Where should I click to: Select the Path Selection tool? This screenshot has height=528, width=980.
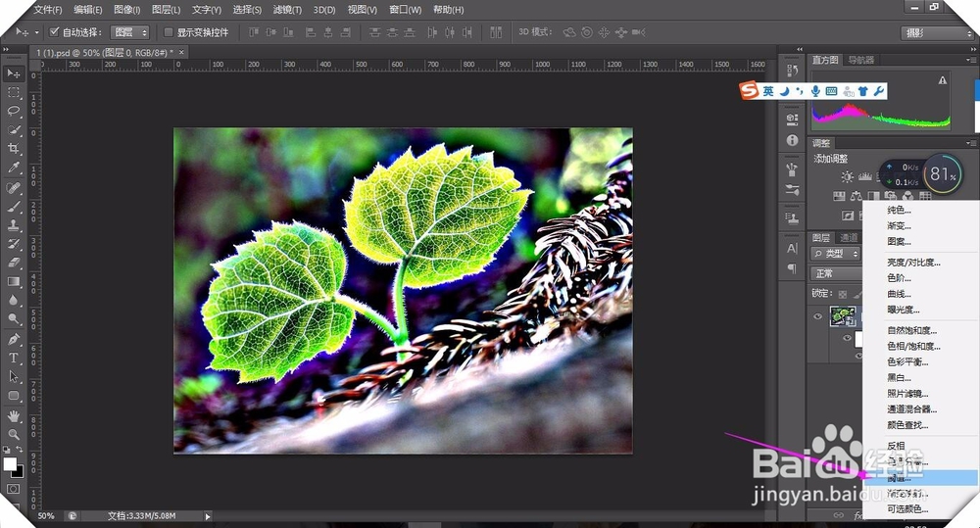[13, 377]
